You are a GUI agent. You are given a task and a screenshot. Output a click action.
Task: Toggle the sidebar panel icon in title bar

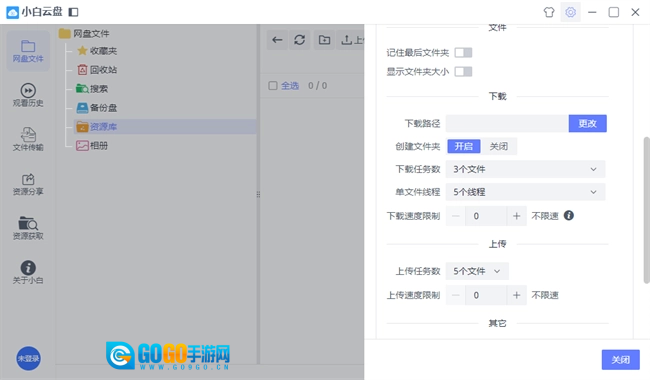(x=73, y=12)
